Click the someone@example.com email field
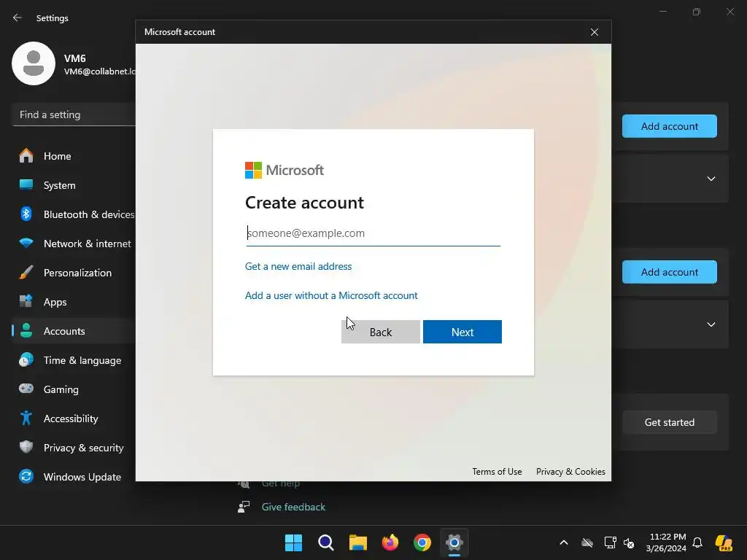 point(373,233)
